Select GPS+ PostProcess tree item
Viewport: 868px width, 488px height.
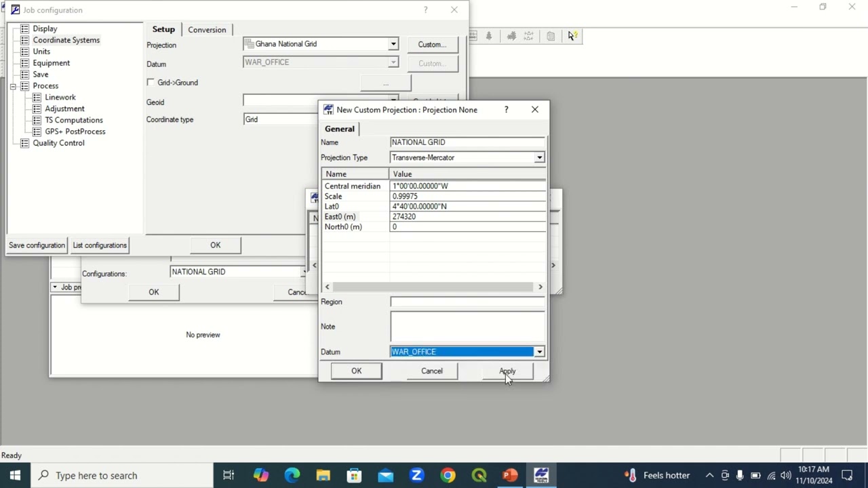pos(75,131)
